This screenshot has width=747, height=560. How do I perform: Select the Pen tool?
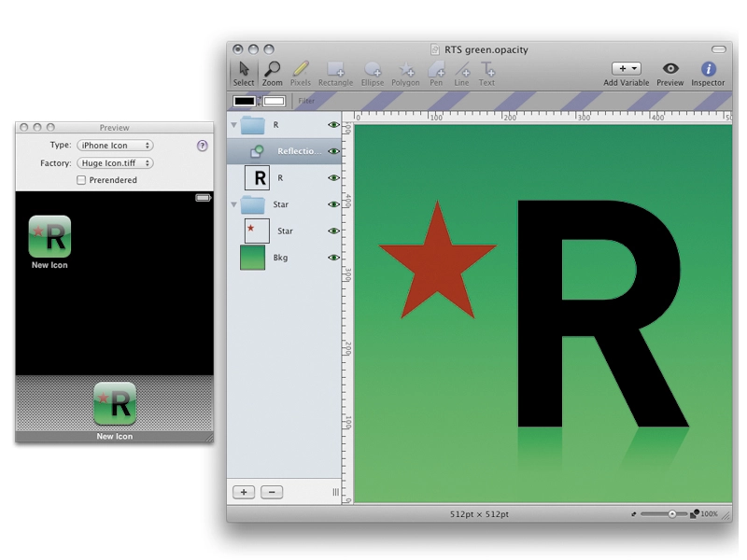pyautogui.click(x=436, y=74)
